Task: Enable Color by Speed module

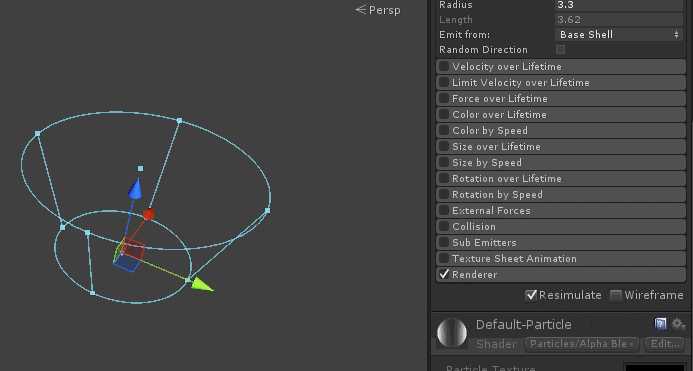Action: [x=443, y=130]
